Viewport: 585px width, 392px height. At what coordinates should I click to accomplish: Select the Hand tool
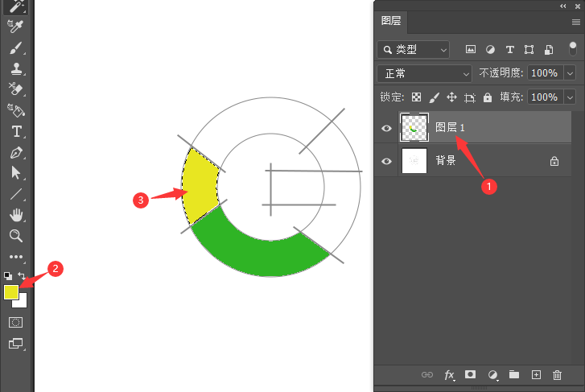[16, 215]
